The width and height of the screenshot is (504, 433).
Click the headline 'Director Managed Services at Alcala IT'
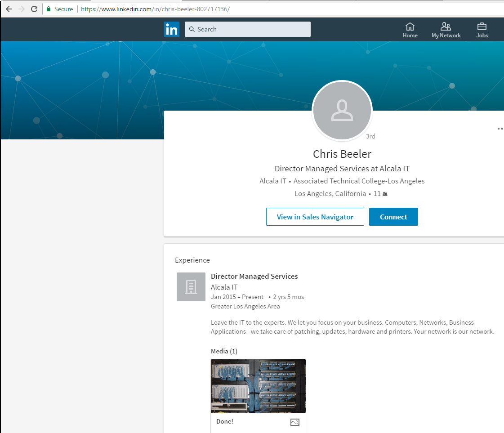click(342, 169)
